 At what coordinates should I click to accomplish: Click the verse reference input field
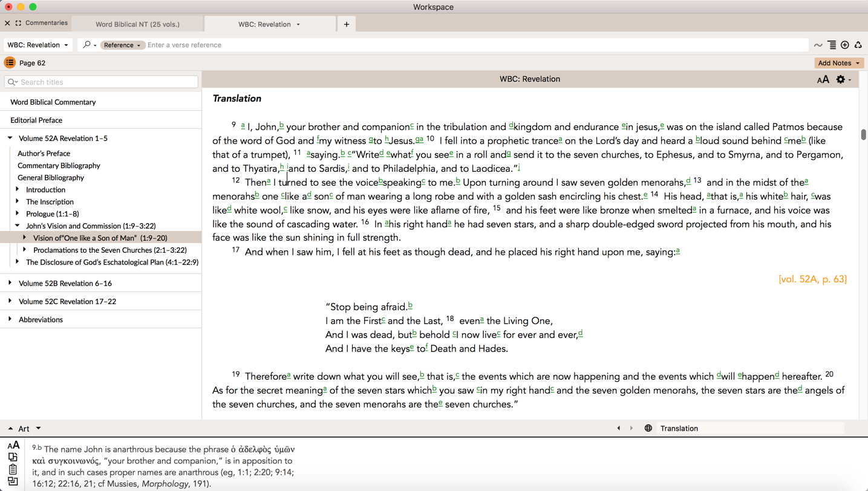click(x=477, y=45)
